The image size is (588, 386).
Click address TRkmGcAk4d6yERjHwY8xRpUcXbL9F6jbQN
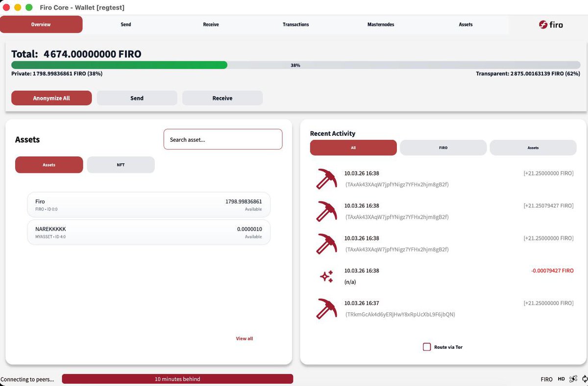coord(400,314)
